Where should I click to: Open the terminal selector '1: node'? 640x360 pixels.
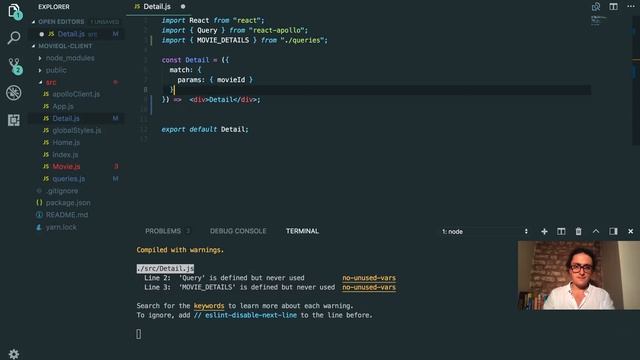(485, 231)
